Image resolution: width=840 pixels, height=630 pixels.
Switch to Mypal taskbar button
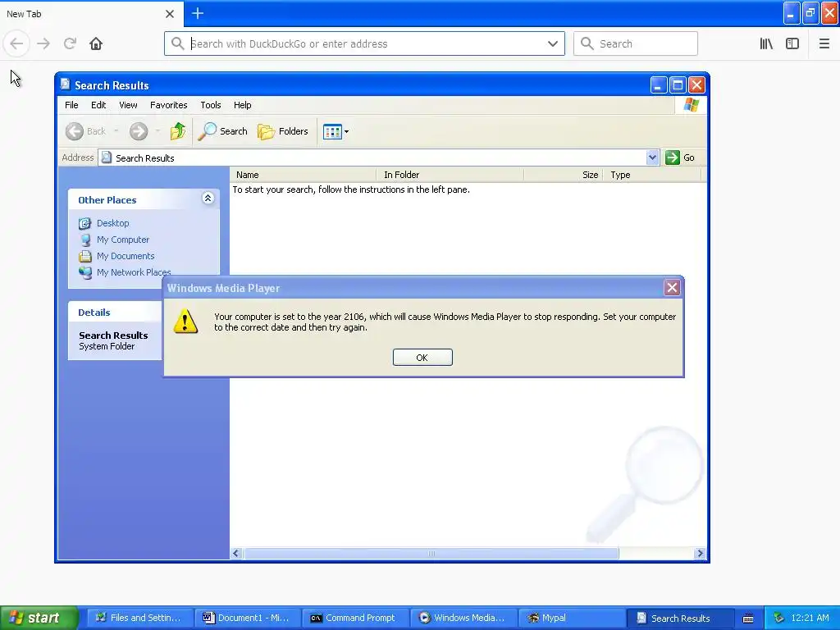coord(572,618)
